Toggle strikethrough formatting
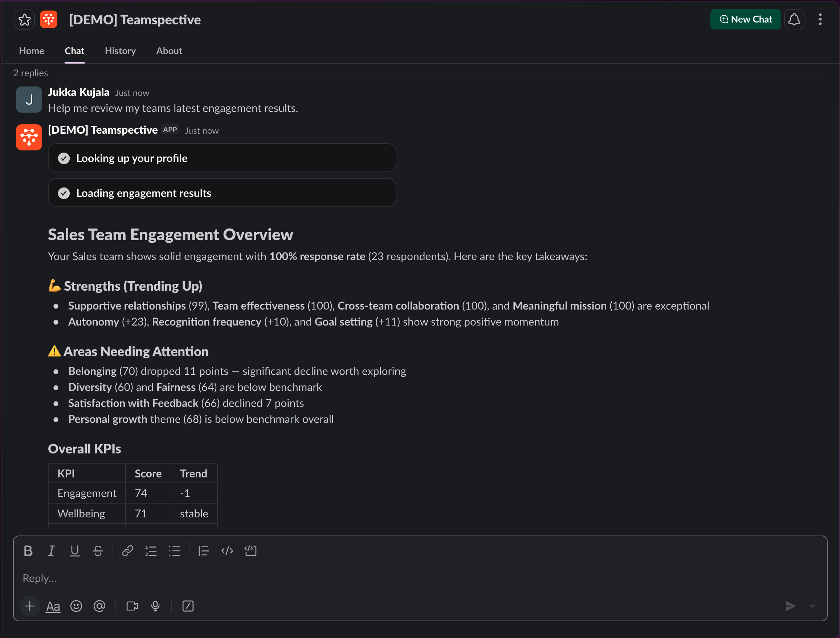This screenshot has width=840, height=638. 98,550
